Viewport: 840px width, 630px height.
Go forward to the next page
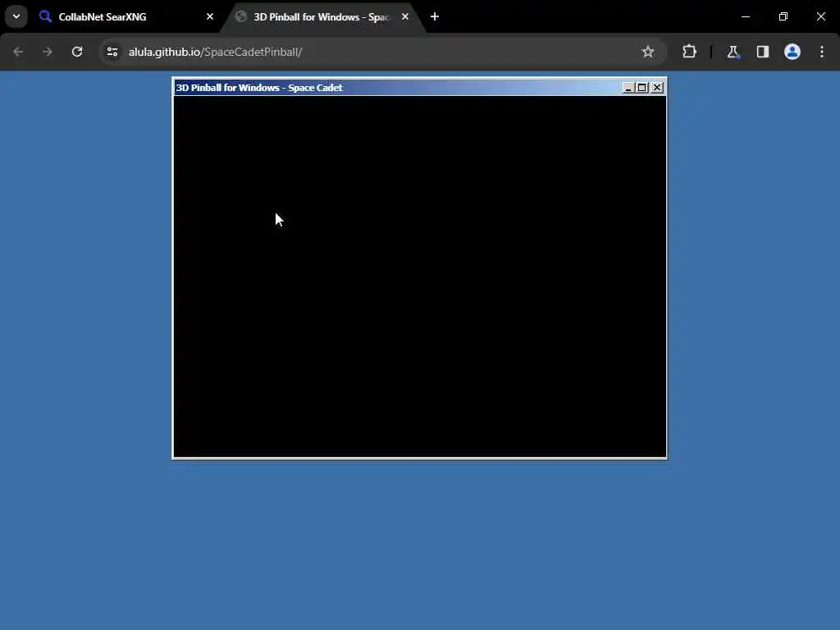pos(48,52)
